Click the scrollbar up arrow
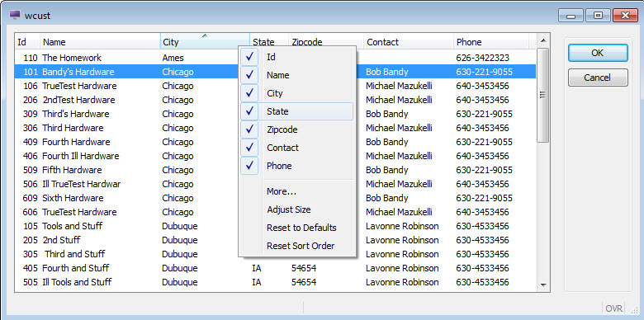The height and width of the screenshot is (320, 644). (x=543, y=40)
